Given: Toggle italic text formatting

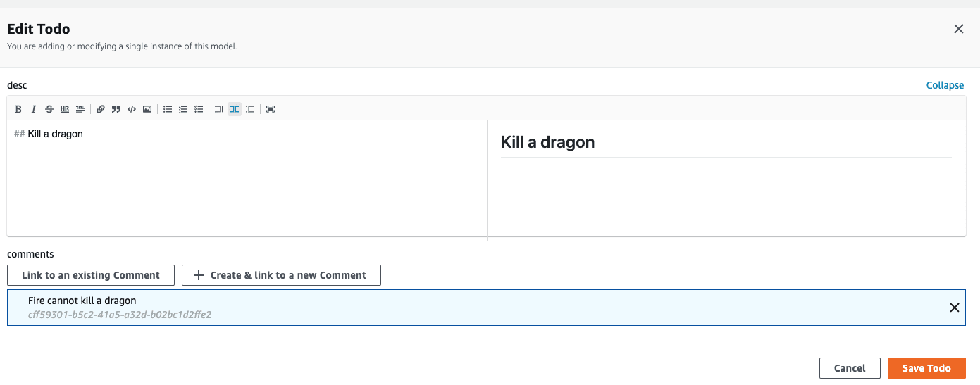Looking at the screenshot, I should pos(33,109).
